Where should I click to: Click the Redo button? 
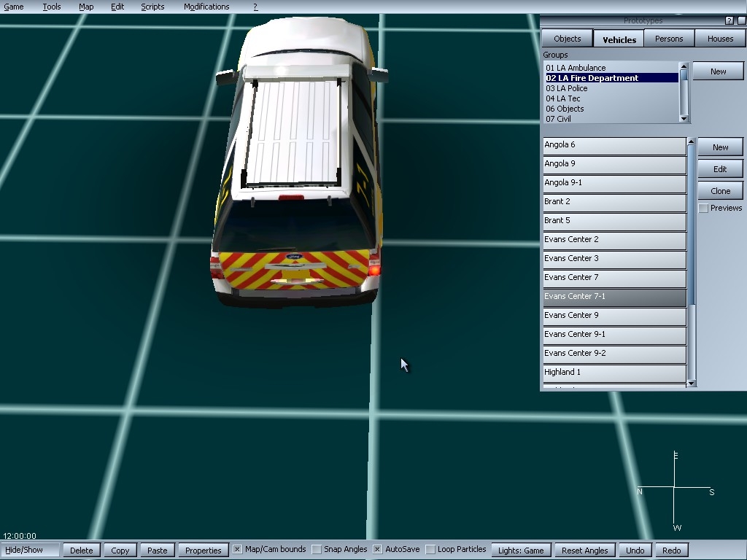pyautogui.click(x=671, y=551)
